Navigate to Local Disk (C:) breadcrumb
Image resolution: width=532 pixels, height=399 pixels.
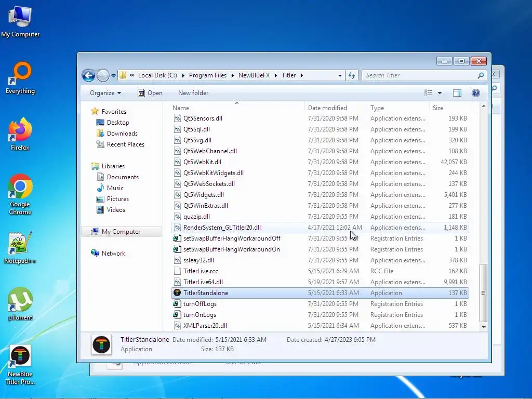point(157,75)
